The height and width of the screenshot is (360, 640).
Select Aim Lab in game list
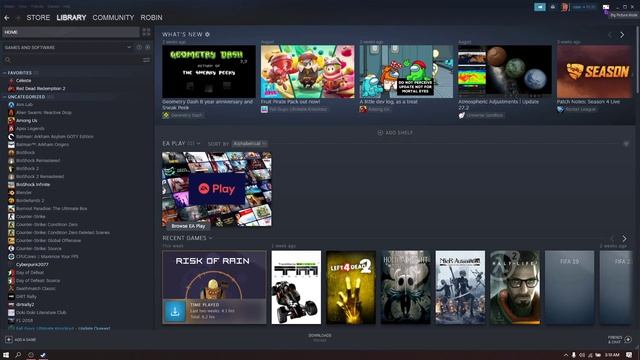[x=24, y=104]
